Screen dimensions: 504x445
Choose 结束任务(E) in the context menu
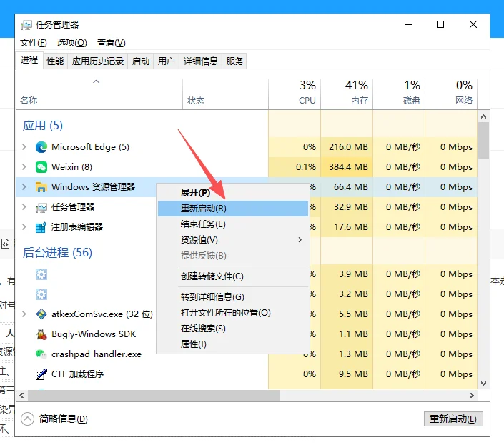(x=233, y=224)
